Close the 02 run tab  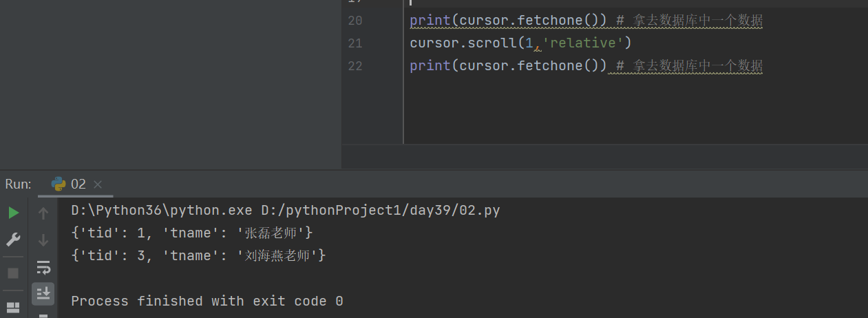[98, 184]
